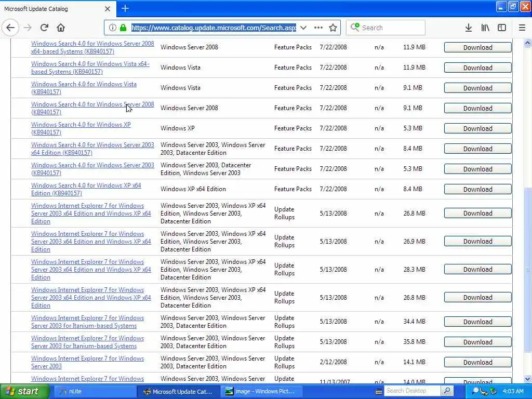Click the Search Desktop field in the taskbar
This screenshot has height=399, width=532.
[412, 391]
